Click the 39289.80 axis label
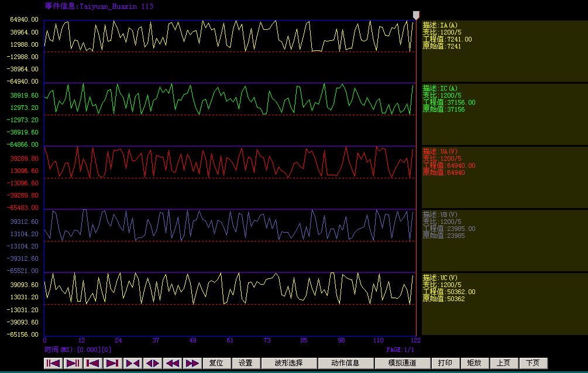588x373 pixels. pos(25,158)
